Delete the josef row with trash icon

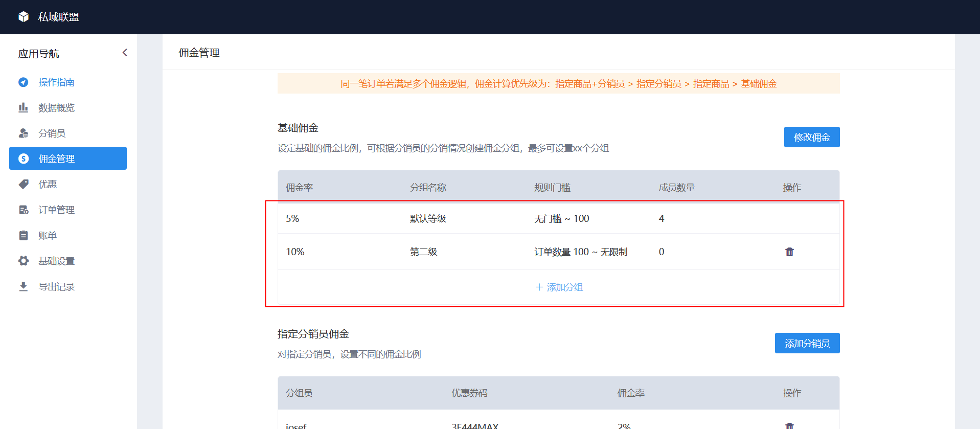pos(790,426)
